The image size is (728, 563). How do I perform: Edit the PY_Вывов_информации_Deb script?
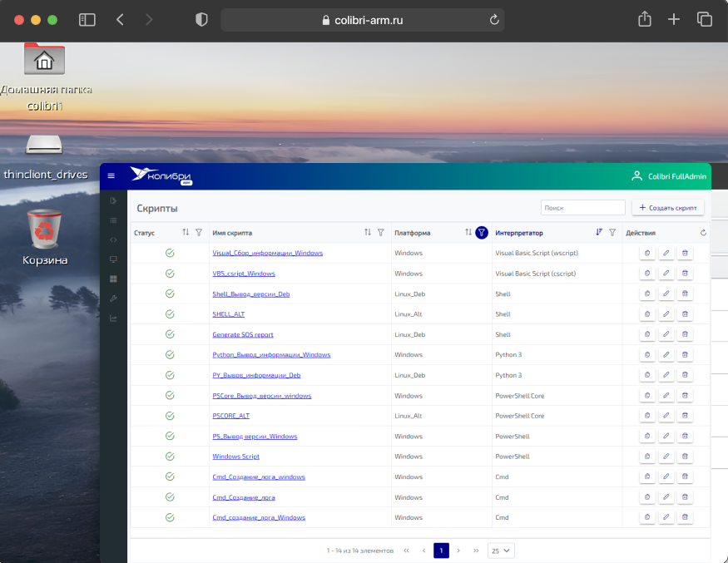pos(666,375)
